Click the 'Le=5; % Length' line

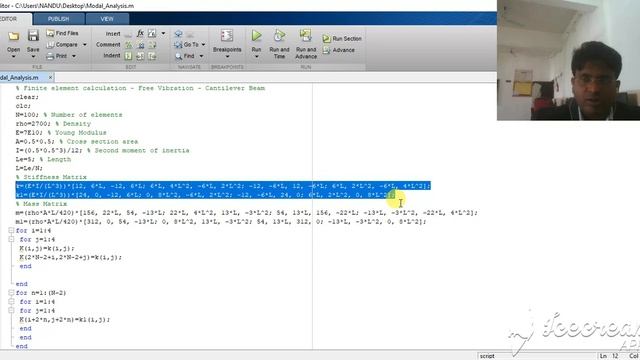tap(43, 159)
